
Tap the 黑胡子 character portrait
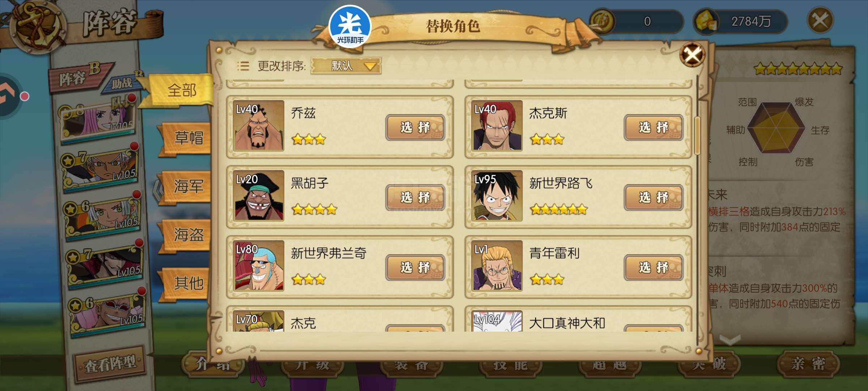click(259, 196)
